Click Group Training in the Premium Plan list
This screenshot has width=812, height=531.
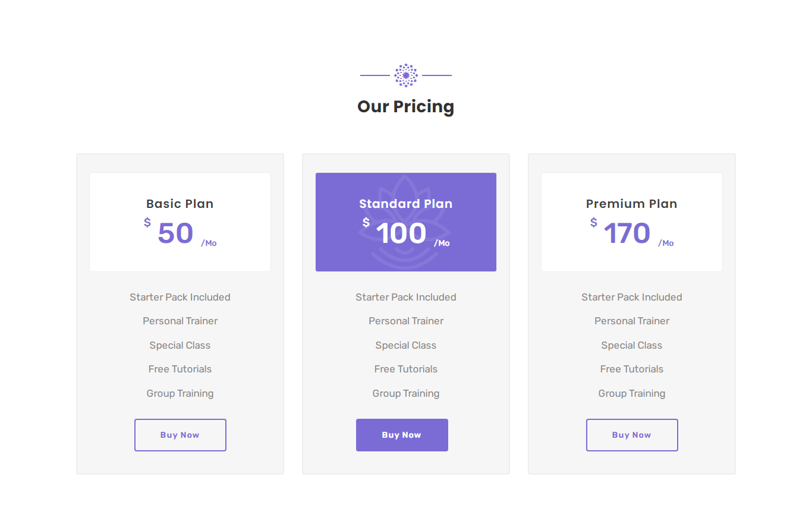(632, 393)
